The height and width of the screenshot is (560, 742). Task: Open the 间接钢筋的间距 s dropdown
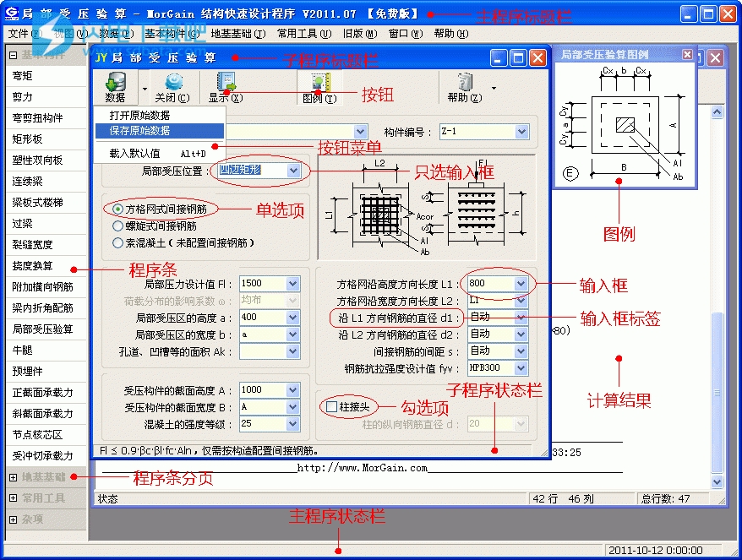521,351
